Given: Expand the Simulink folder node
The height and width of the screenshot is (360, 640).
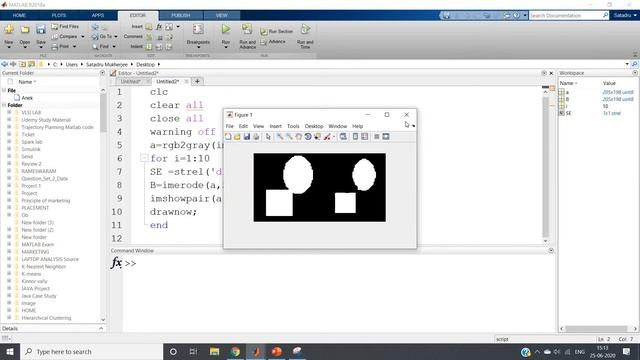Looking at the screenshot, I should (9, 149).
